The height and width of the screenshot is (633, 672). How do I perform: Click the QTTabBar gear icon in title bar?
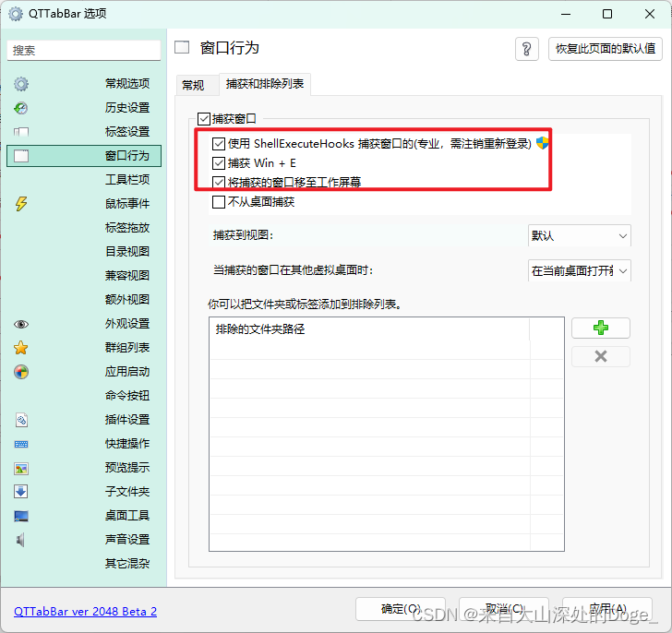(16, 14)
